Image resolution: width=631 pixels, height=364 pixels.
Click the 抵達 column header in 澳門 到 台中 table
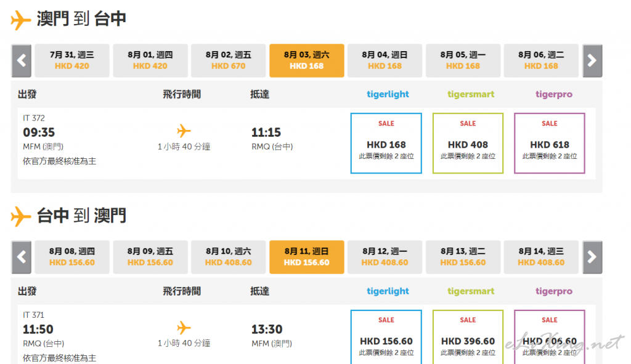pos(260,94)
